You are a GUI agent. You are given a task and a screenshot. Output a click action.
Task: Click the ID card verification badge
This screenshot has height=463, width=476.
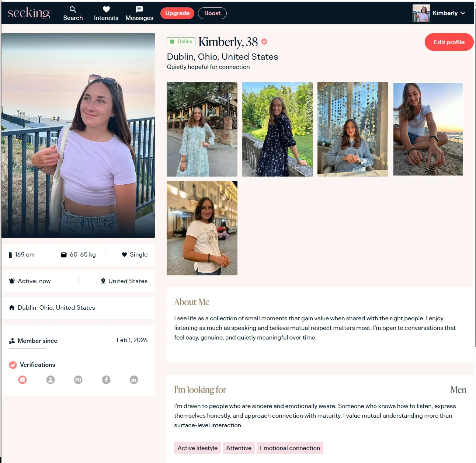pos(78,380)
